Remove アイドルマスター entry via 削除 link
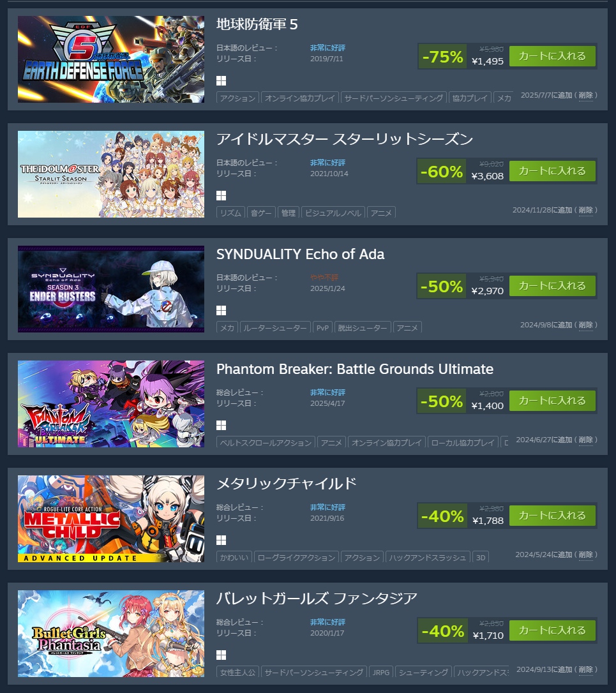This screenshot has height=693, width=616. point(585,211)
